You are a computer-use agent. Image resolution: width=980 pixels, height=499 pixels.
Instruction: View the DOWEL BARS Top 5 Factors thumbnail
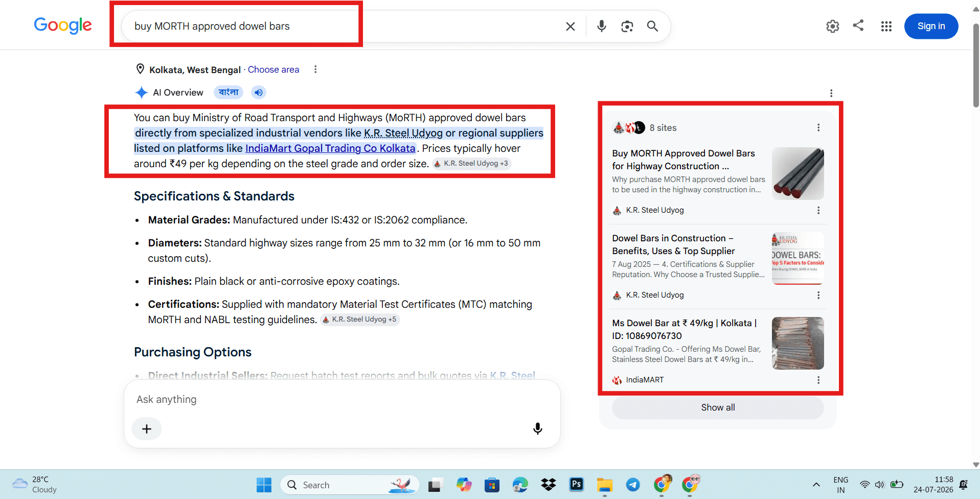pyautogui.click(x=797, y=258)
